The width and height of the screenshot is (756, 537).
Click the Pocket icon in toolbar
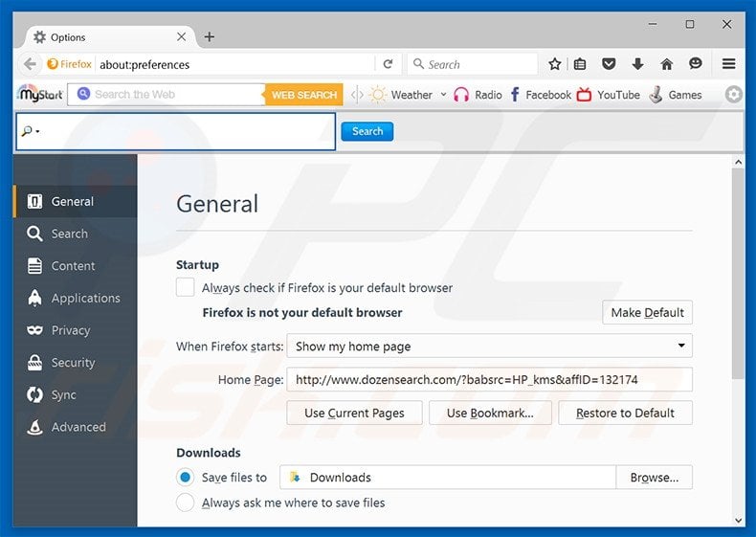(609, 64)
